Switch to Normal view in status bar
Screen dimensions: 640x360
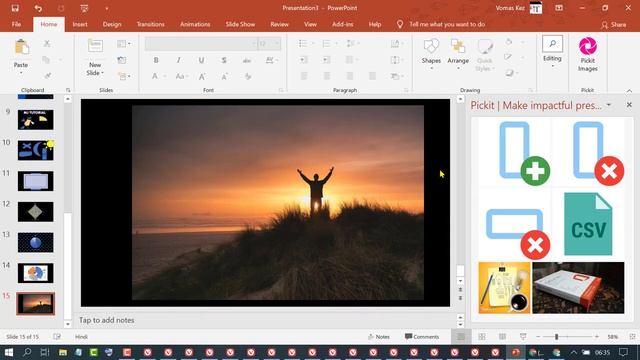click(461, 337)
